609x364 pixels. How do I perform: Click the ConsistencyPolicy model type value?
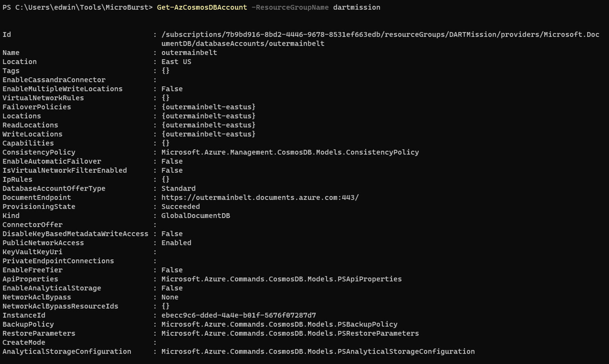point(290,152)
